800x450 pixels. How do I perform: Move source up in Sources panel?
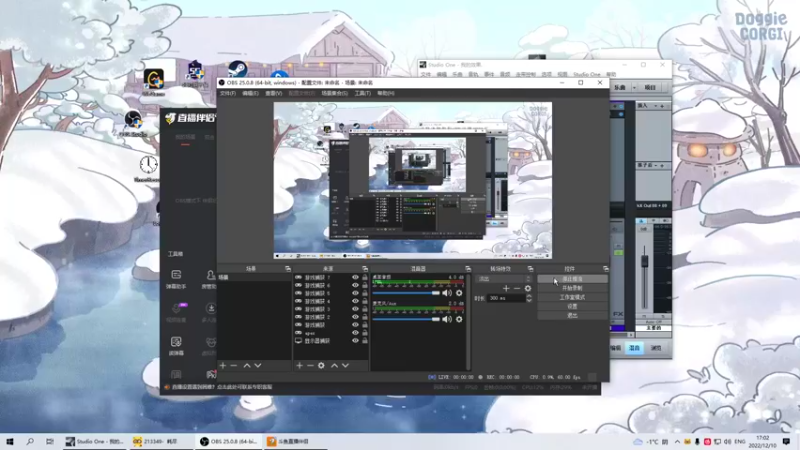334,365
